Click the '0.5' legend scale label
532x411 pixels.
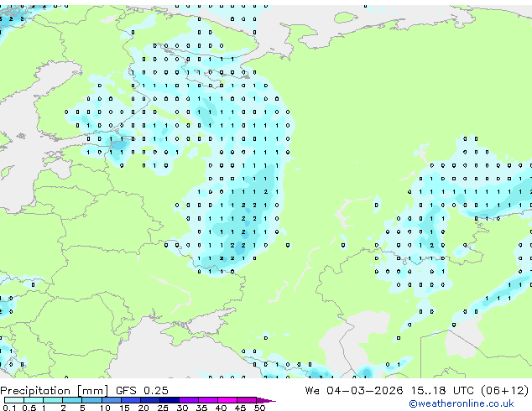[x=29, y=408]
